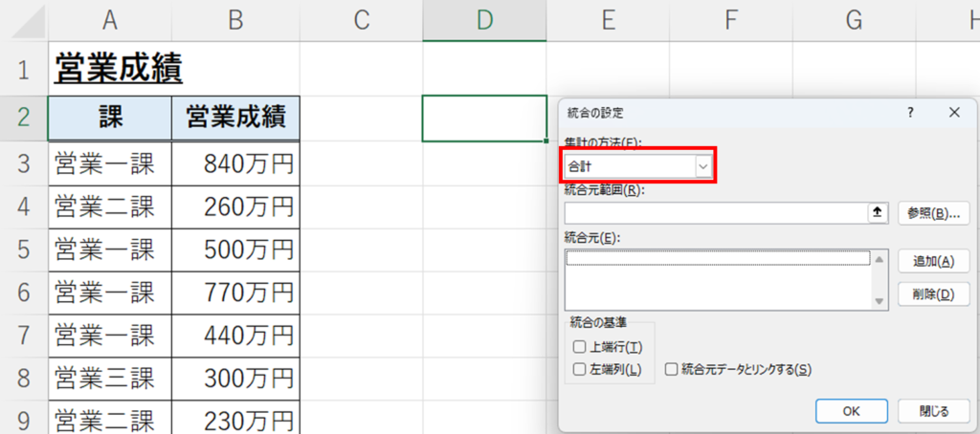The image size is (980, 434).
Task: Click the list scroll up arrow
Action: [x=880, y=259]
